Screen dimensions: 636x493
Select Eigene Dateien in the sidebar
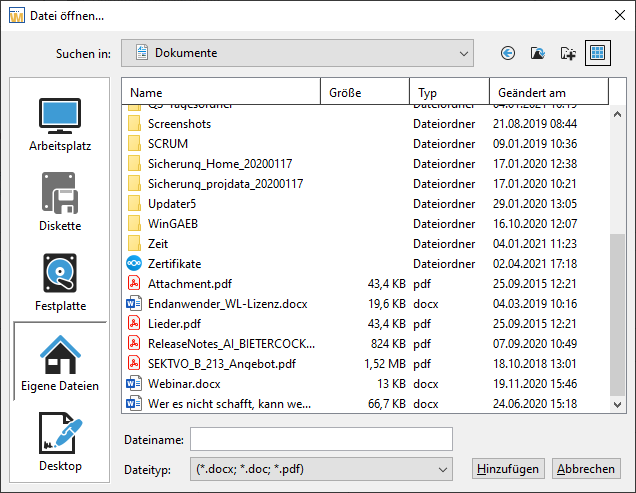pyautogui.click(x=60, y=362)
